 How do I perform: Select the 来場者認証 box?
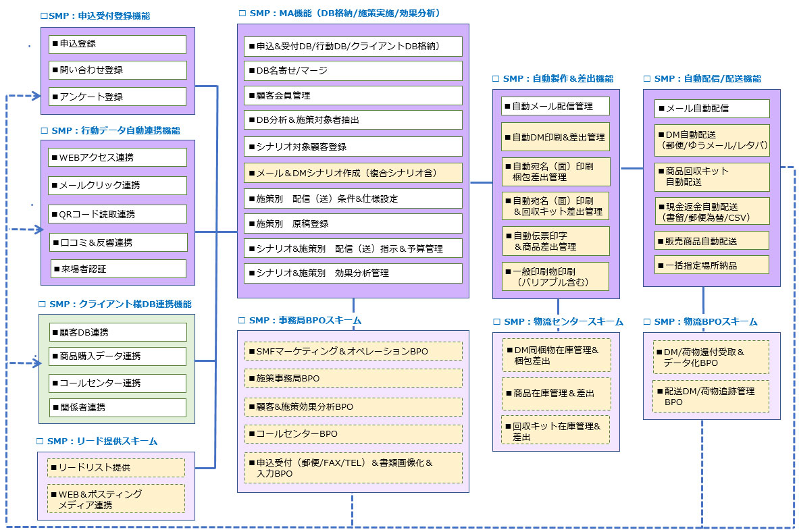[x=117, y=269]
